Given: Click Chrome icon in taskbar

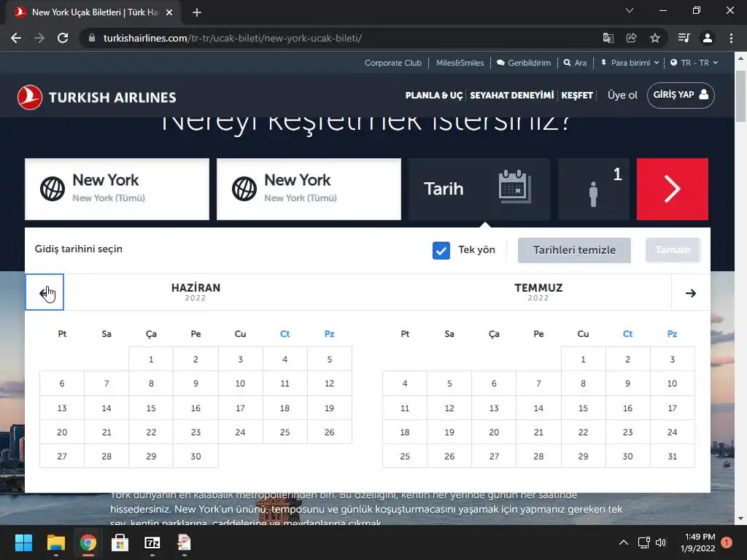Looking at the screenshot, I should click(88, 542).
